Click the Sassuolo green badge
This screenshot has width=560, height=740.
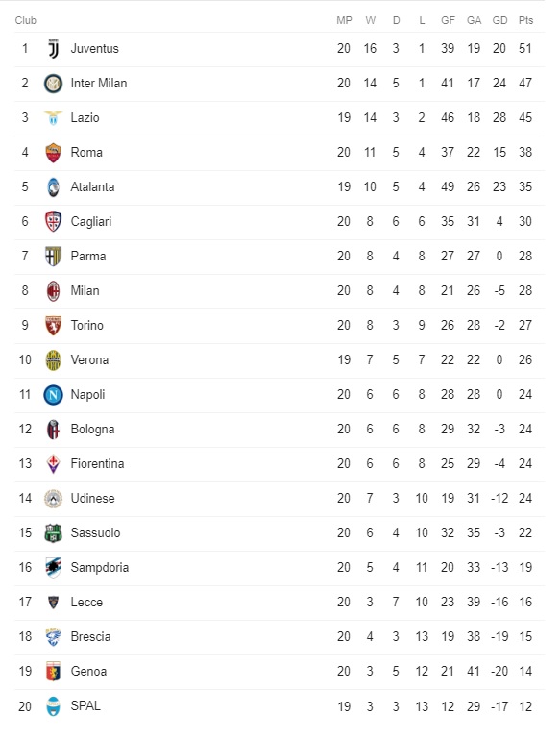coord(54,533)
